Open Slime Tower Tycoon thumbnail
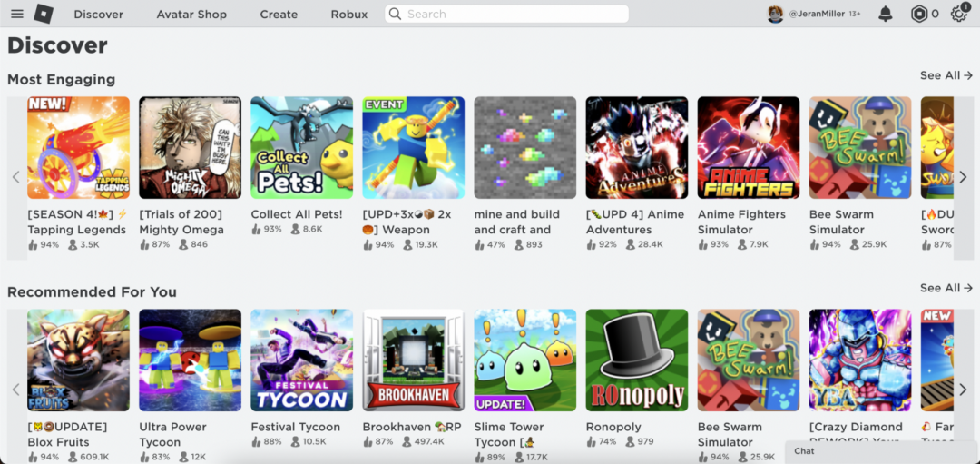The height and width of the screenshot is (464, 980). coord(525,360)
